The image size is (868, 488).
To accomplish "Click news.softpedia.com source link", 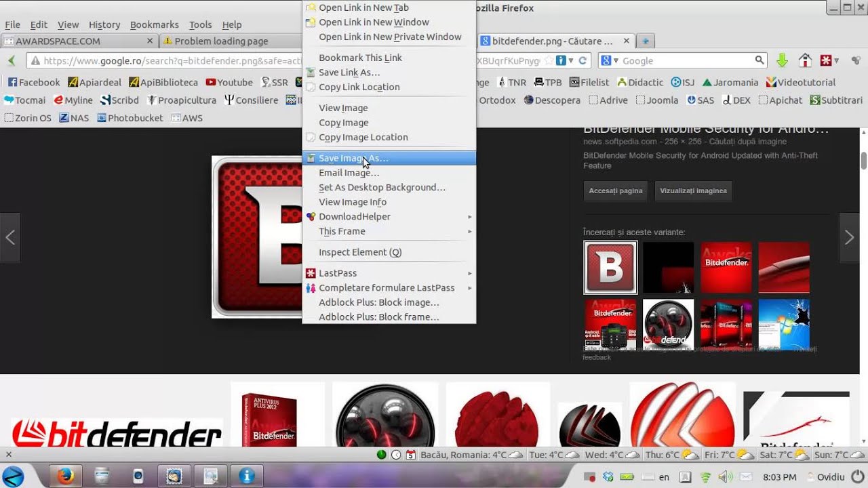I will pyautogui.click(x=620, y=142).
